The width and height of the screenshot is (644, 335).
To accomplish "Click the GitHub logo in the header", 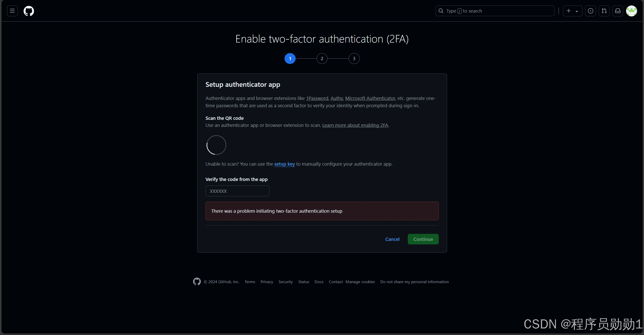I will click(29, 11).
